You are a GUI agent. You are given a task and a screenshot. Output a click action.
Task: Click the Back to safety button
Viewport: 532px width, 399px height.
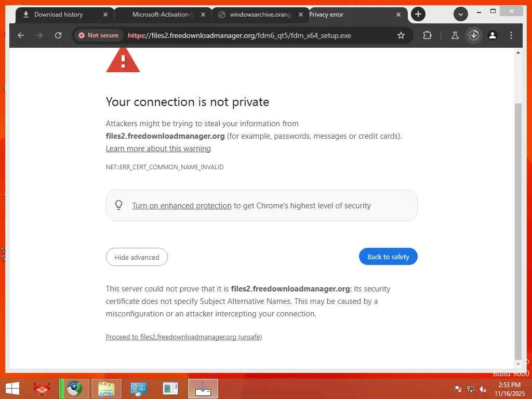(x=388, y=257)
